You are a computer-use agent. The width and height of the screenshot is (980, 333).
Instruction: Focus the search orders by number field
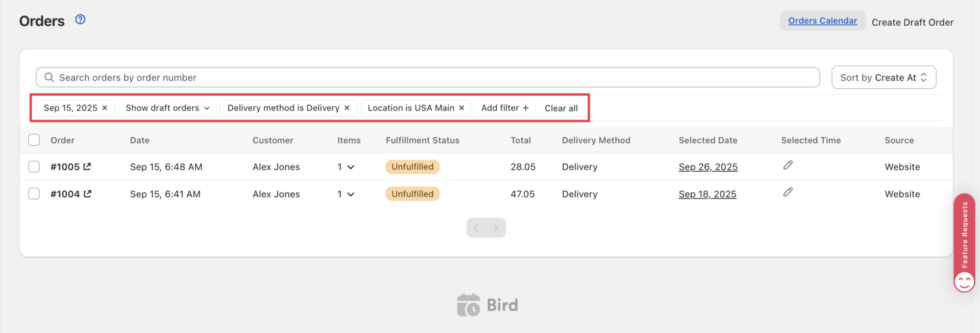428,77
